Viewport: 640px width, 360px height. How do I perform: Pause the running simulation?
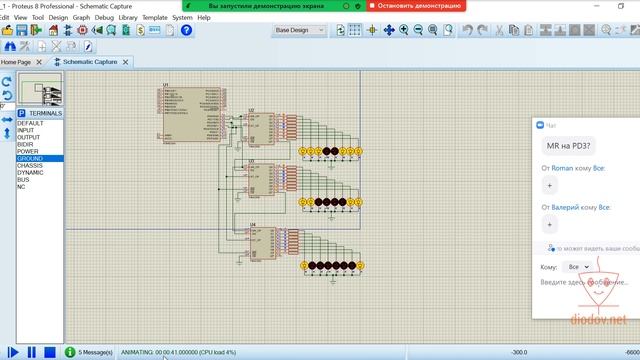coord(31,352)
